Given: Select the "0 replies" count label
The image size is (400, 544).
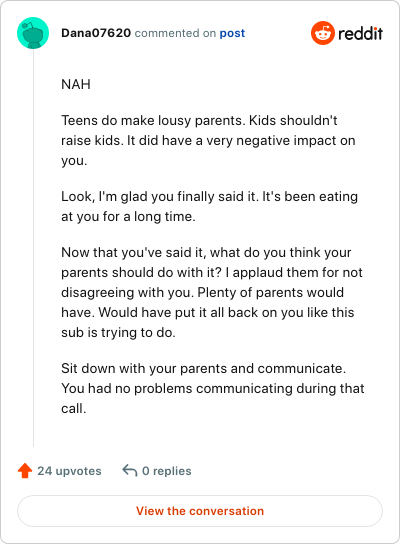Looking at the screenshot, I should [167, 471].
